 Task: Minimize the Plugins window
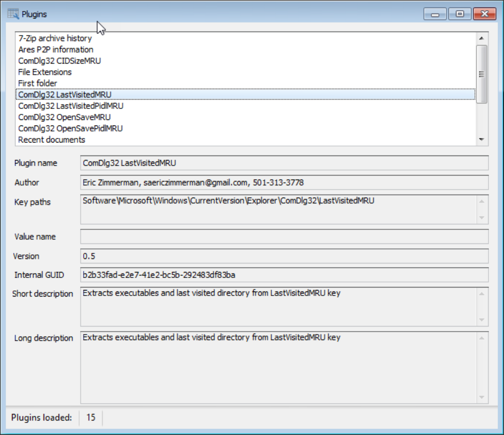435,14
